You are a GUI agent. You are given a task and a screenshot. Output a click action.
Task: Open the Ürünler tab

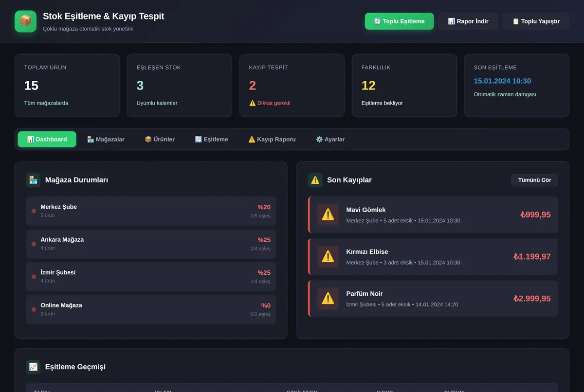coord(160,139)
